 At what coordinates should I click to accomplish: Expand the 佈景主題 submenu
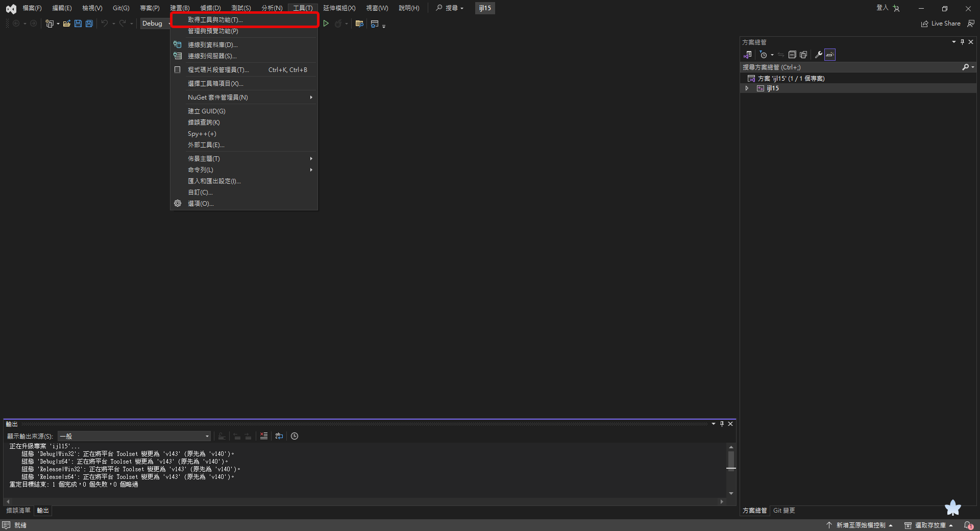click(x=244, y=158)
